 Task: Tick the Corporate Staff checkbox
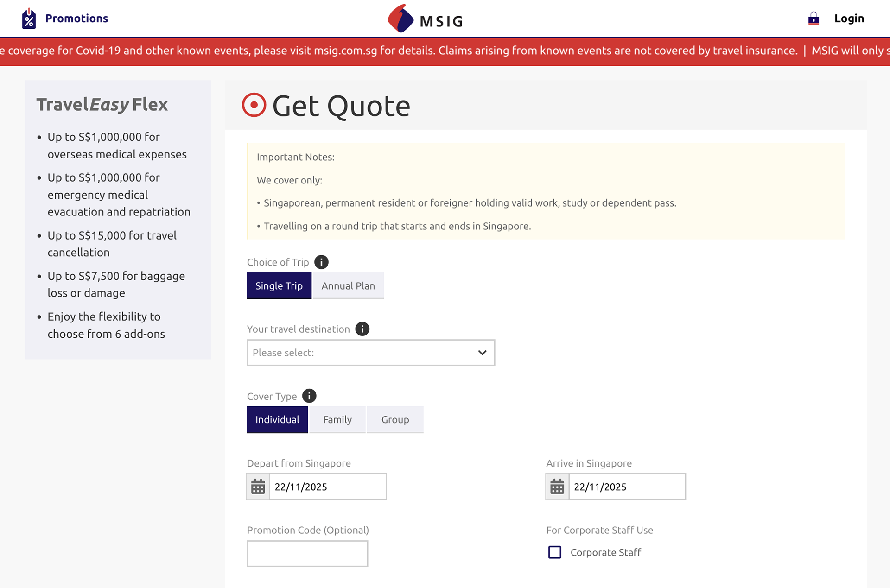(x=554, y=552)
